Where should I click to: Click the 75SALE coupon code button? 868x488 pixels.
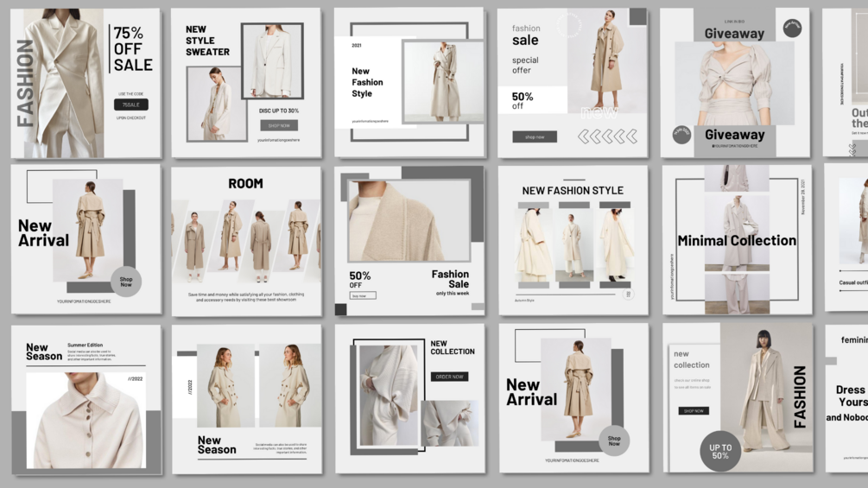click(131, 105)
